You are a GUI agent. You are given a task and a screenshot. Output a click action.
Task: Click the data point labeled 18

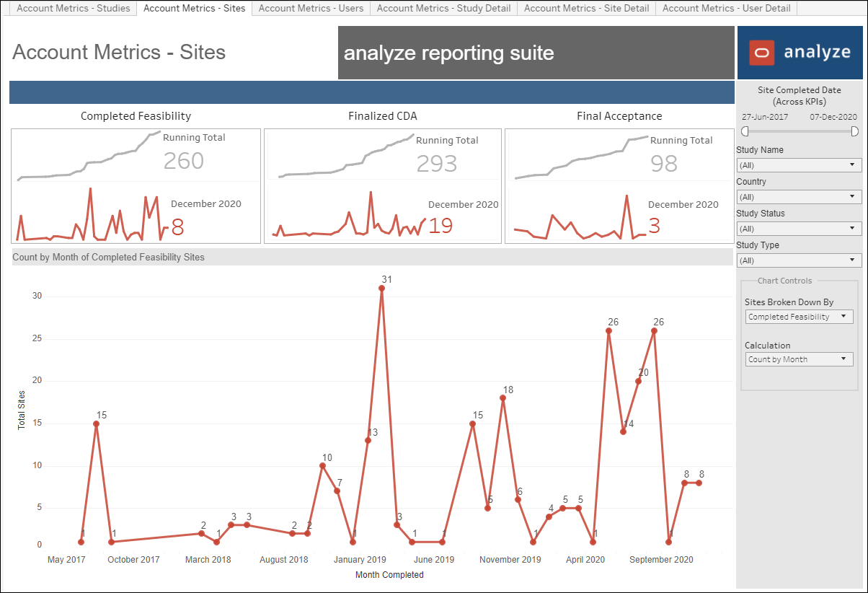point(502,397)
